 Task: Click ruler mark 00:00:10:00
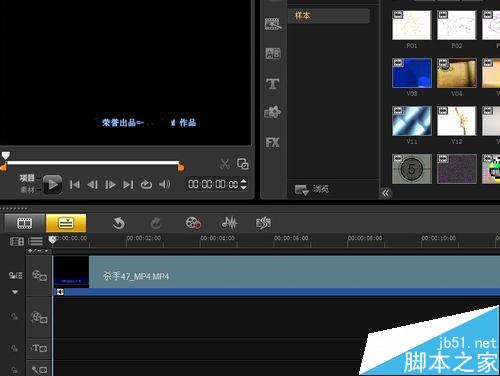tap(439, 238)
